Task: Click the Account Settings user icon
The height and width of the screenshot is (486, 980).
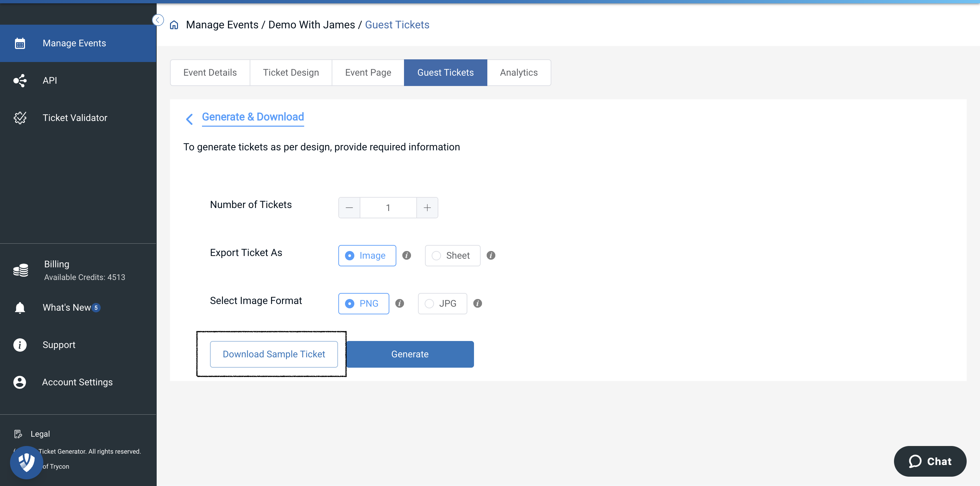Action: [20, 382]
